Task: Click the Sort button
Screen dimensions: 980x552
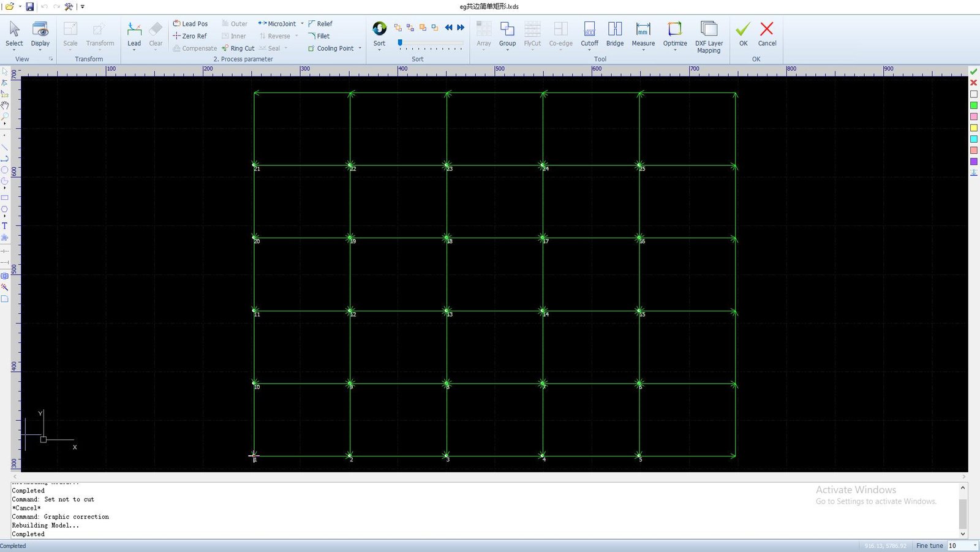Action: [380, 33]
